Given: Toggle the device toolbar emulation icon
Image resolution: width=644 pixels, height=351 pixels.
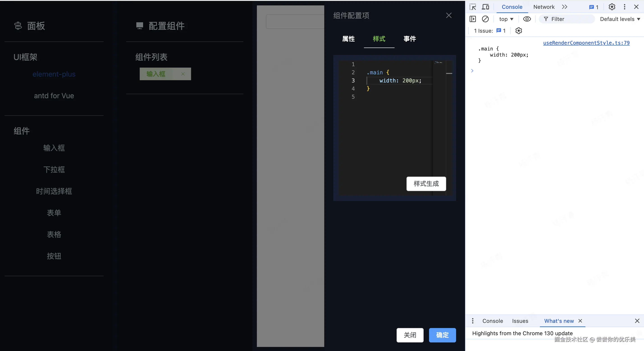Looking at the screenshot, I should pyautogui.click(x=485, y=7).
